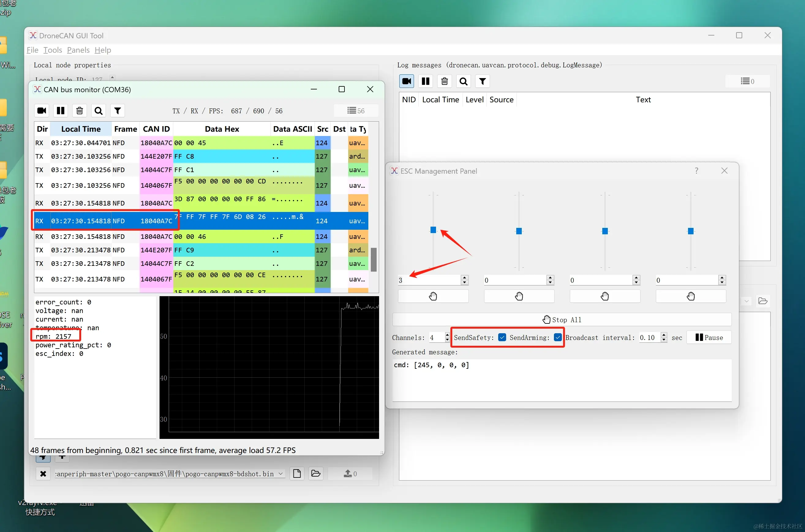Clear CAN bus monitor with trash icon
The width and height of the screenshot is (805, 532).
(79, 111)
